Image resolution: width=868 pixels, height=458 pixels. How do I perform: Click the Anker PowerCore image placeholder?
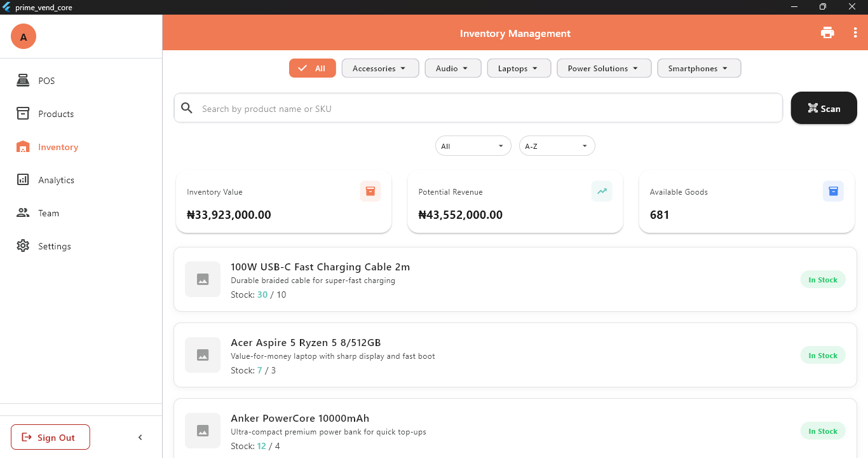click(x=203, y=431)
